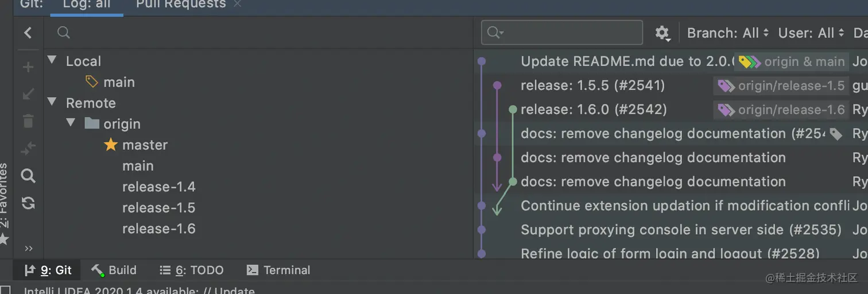Screen dimensions: 868x294
Task: Select the release-1.4 remote branch
Action: pyautogui.click(x=158, y=187)
